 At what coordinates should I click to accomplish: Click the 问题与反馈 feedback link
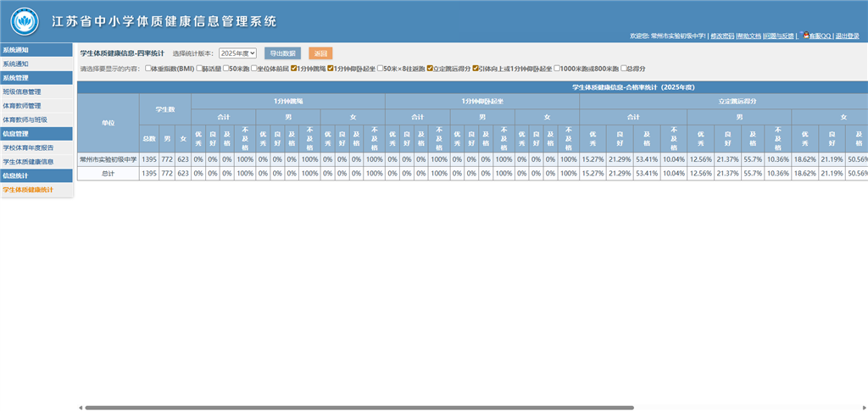[777, 36]
